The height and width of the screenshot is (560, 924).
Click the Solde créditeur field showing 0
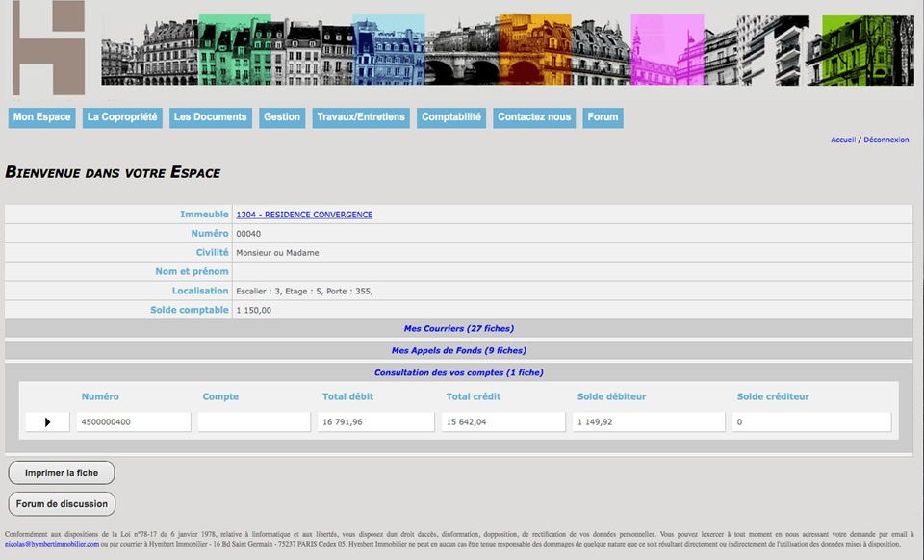click(811, 421)
